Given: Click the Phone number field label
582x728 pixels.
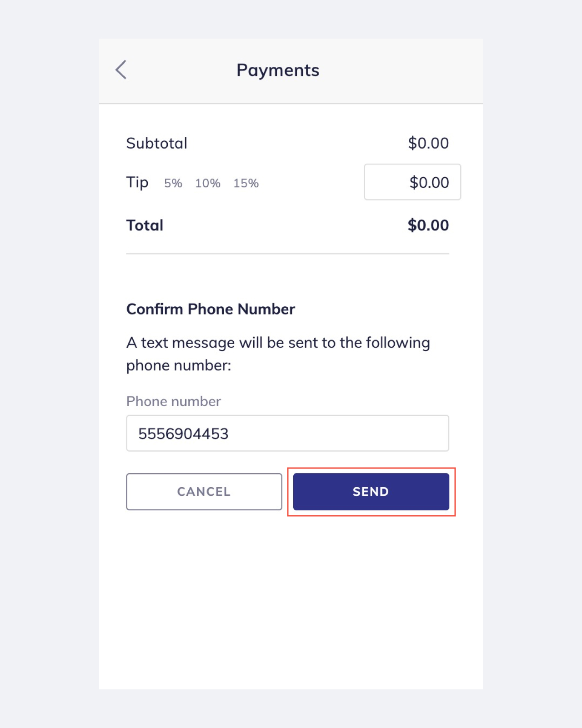Looking at the screenshot, I should (173, 401).
